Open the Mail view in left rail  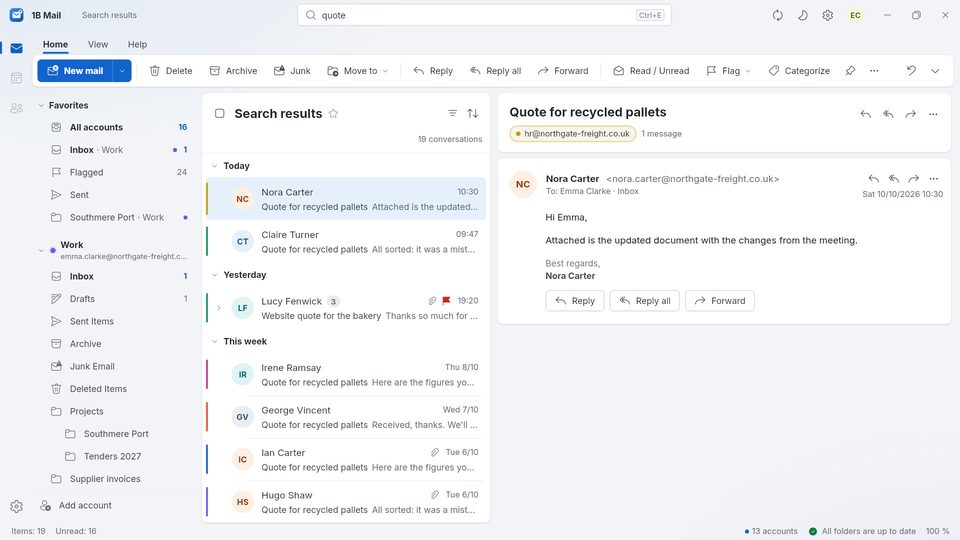[17, 48]
